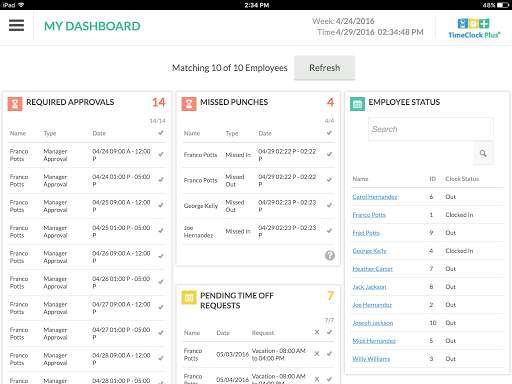Approve all Required Approvals via header checkmark

click(x=161, y=133)
